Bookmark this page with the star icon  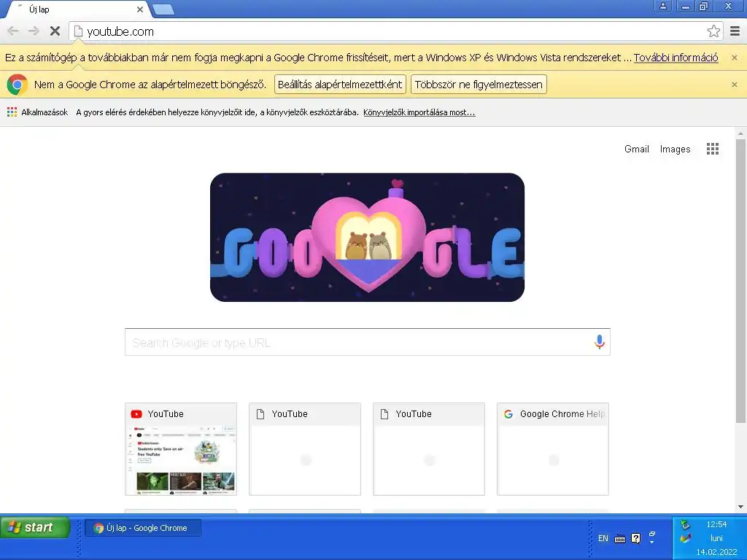pyautogui.click(x=713, y=31)
